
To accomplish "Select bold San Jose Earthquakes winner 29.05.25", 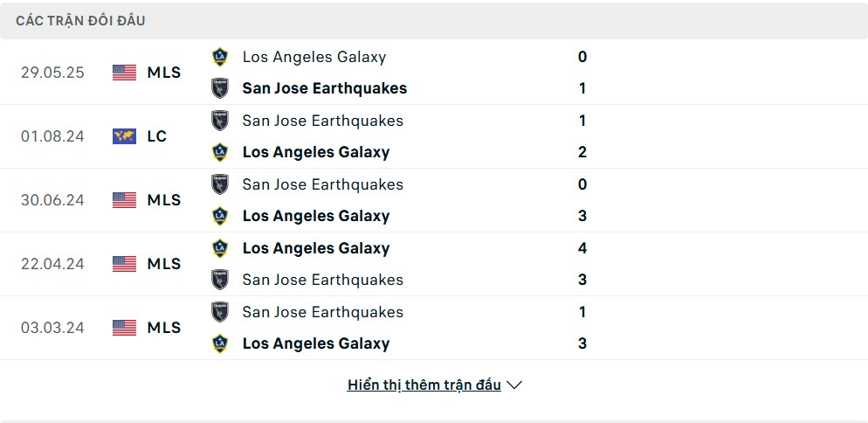I will [x=324, y=88].
